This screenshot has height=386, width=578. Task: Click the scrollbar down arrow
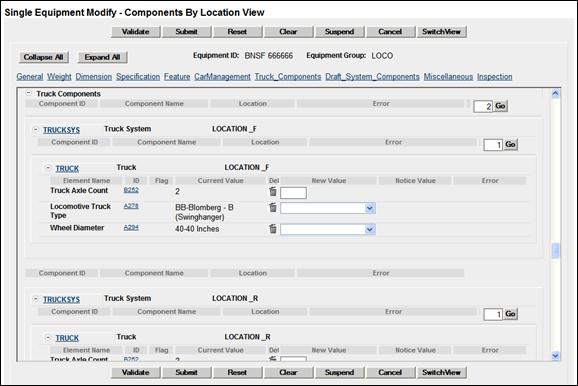pos(556,356)
